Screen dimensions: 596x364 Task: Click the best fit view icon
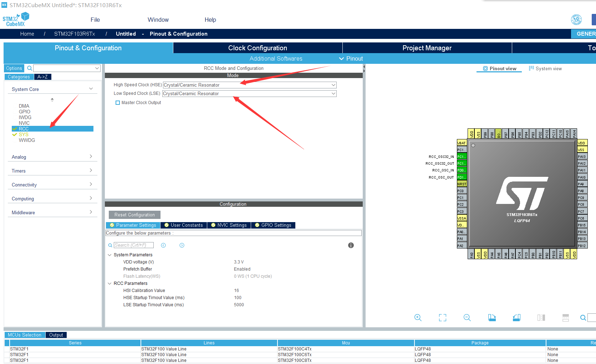pos(442,317)
